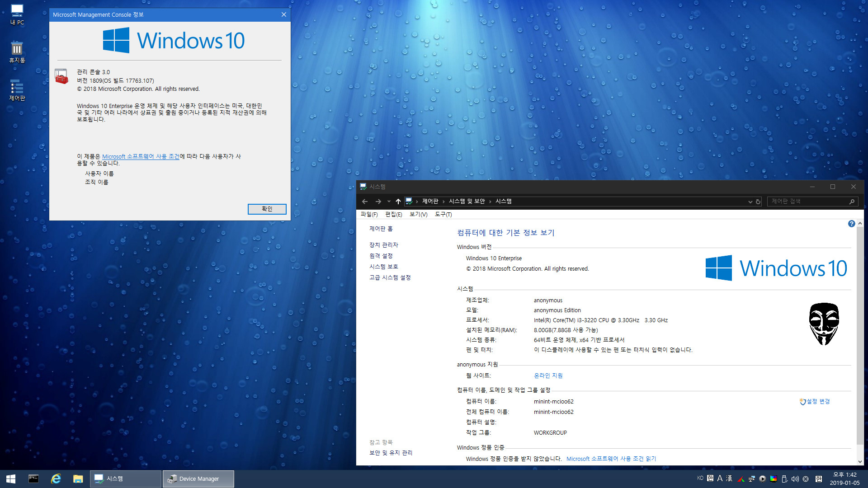Refresh the 시스템 window address bar
This screenshot has height=488, width=868.
758,202
